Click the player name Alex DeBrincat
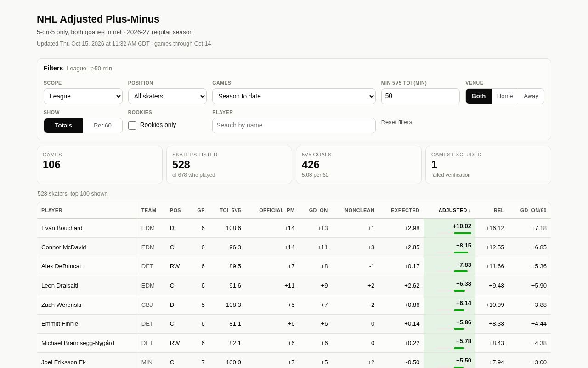 coord(61,266)
